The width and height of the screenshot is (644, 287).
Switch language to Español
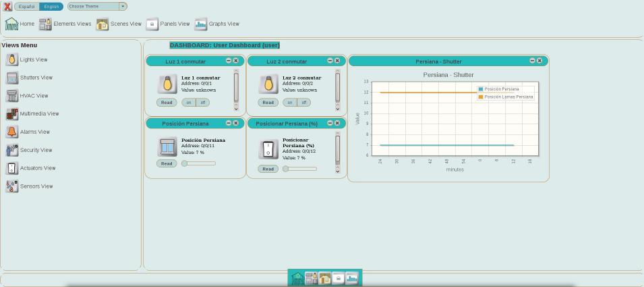(27, 7)
